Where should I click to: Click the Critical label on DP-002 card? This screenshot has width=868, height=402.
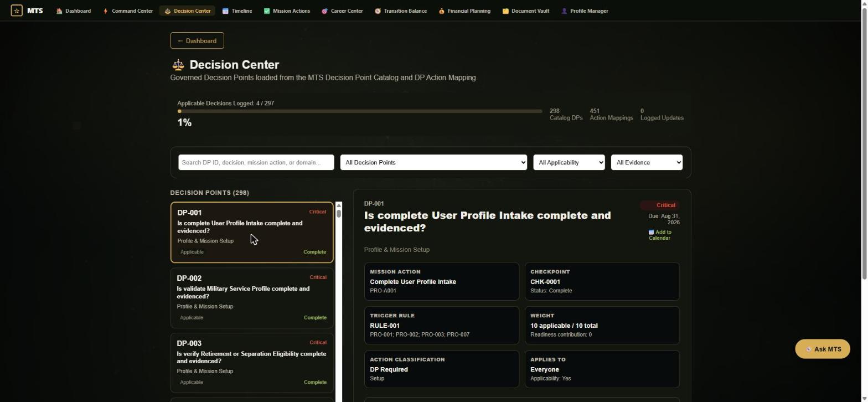pyautogui.click(x=318, y=277)
